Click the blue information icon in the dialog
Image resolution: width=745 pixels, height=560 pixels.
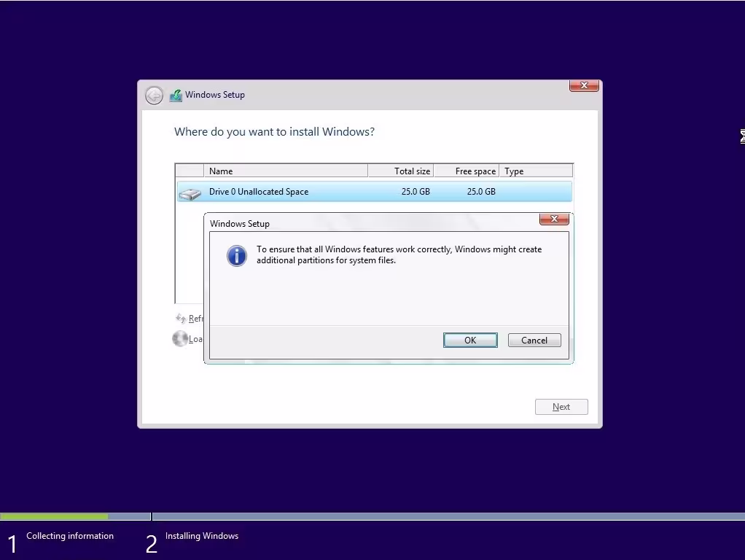(x=237, y=256)
